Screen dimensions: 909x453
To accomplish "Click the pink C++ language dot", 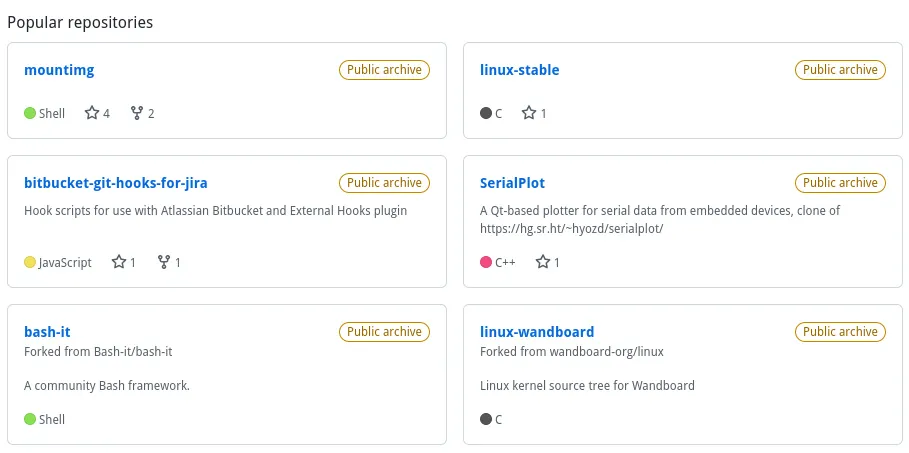I will click(486, 262).
